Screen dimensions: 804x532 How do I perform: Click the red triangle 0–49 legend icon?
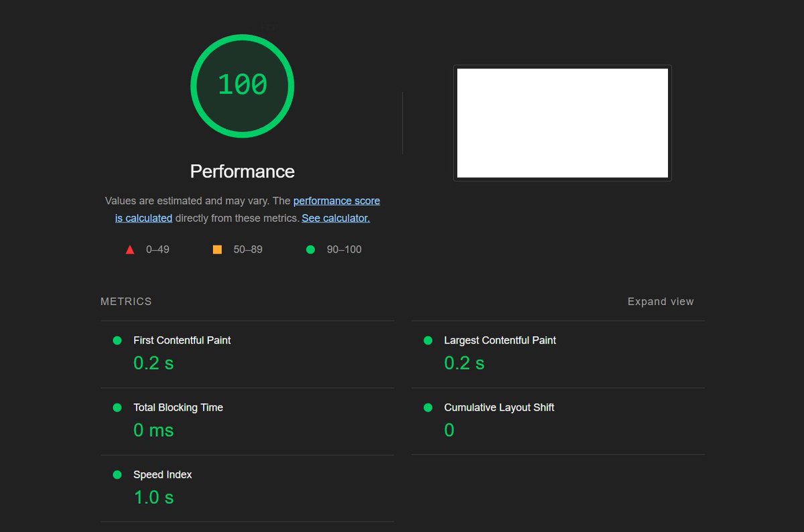pyautogui.click(x=130, y=250)
